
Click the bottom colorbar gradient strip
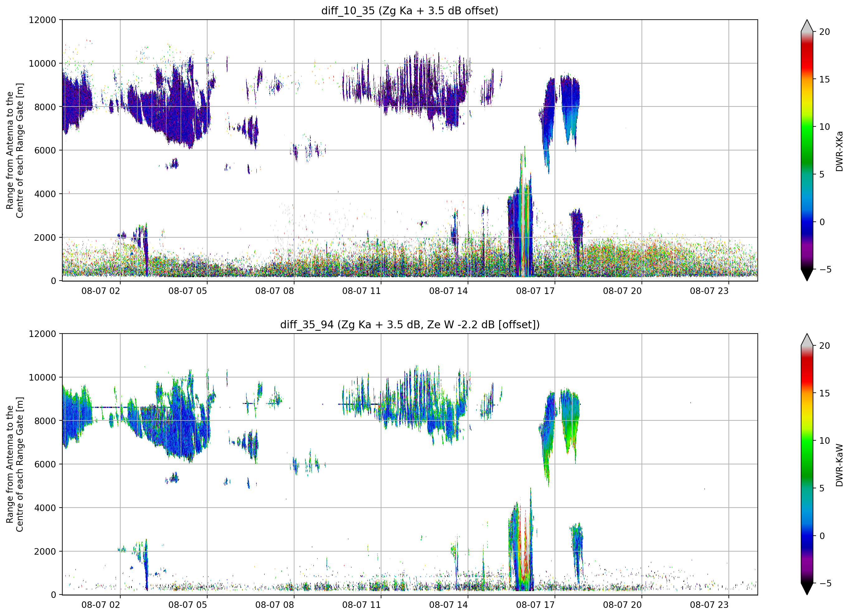807,464
